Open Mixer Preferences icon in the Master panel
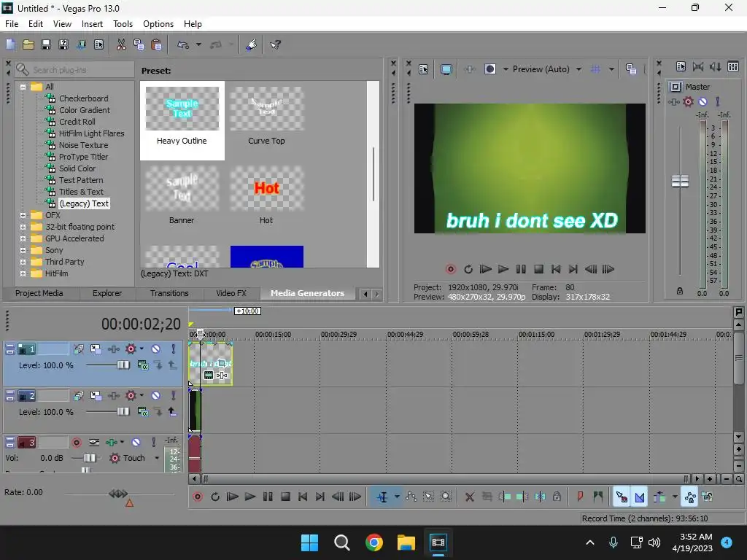This screenshot has height=560, width=747. (x=681, y=66)
